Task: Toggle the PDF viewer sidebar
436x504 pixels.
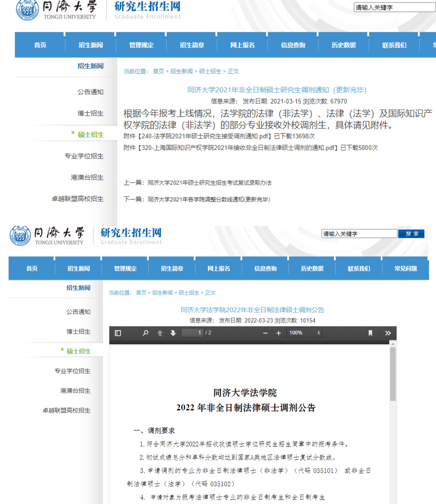Action: pos(118,333)
